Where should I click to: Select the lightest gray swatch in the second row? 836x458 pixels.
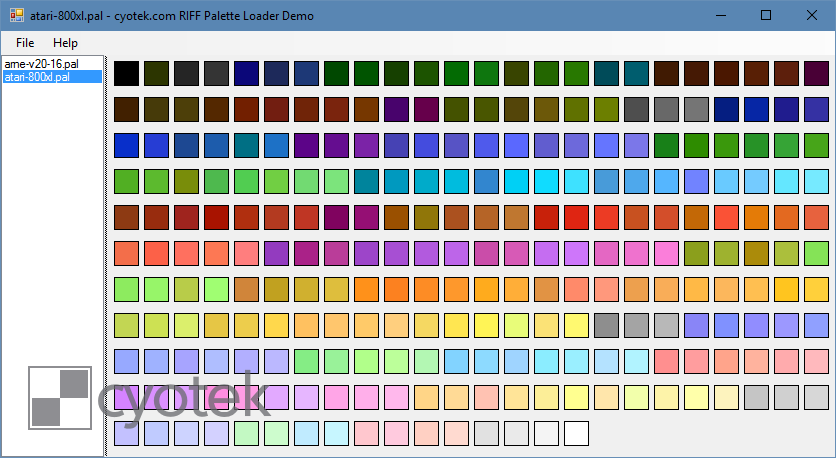(x=696, y=109)
